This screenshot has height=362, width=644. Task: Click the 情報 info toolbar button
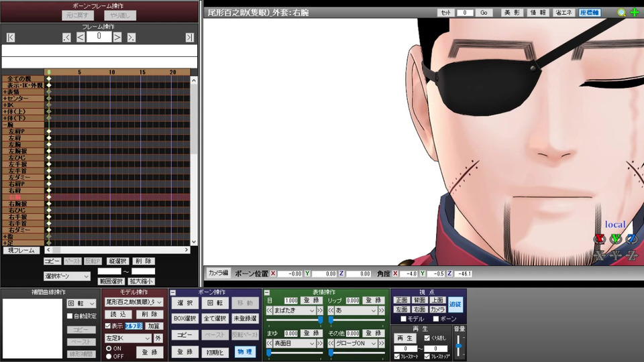[537, 13]
